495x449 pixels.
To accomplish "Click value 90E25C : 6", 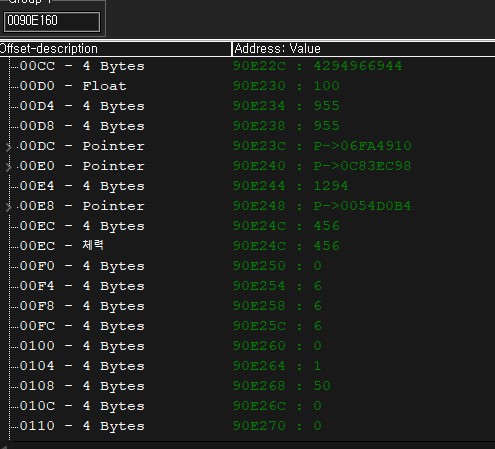I will click(x=277, y=326).
